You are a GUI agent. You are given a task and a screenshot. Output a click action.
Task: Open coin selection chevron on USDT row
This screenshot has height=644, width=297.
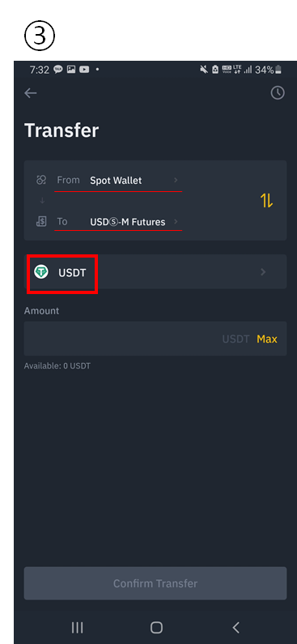click(x=263, y=272)
